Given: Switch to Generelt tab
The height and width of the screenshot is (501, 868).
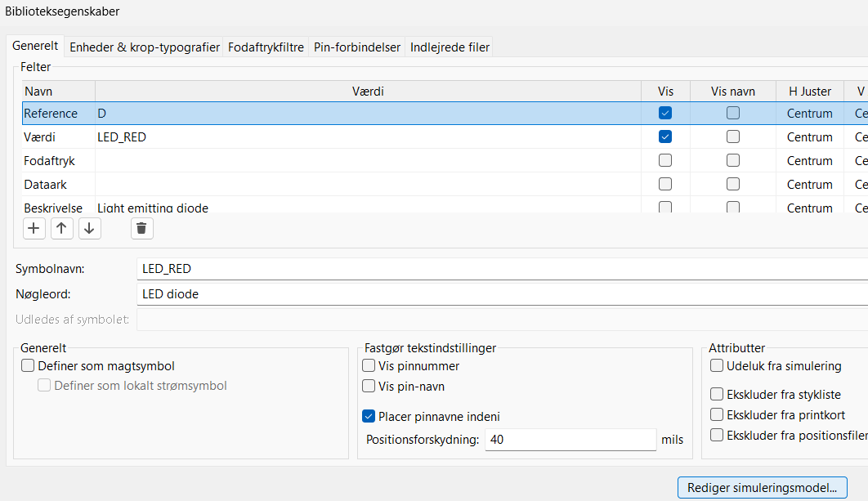Looking at the screenshot, I should point(35,46).
